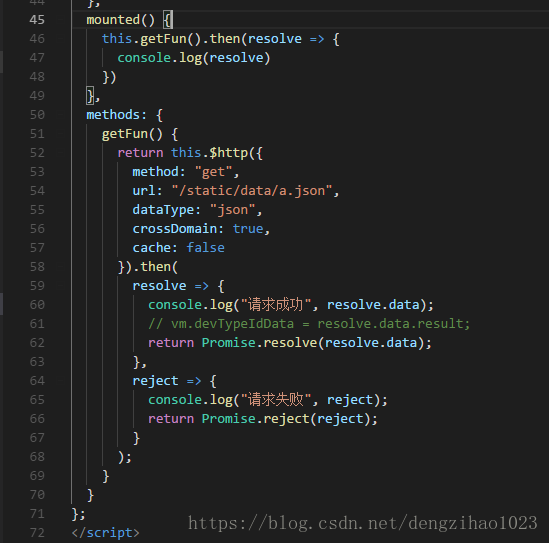Image resolution: width=549 pixels, height=543 pixels.
Task: Click the 'cache' key on line 57
Action: (x=152, y=248)
